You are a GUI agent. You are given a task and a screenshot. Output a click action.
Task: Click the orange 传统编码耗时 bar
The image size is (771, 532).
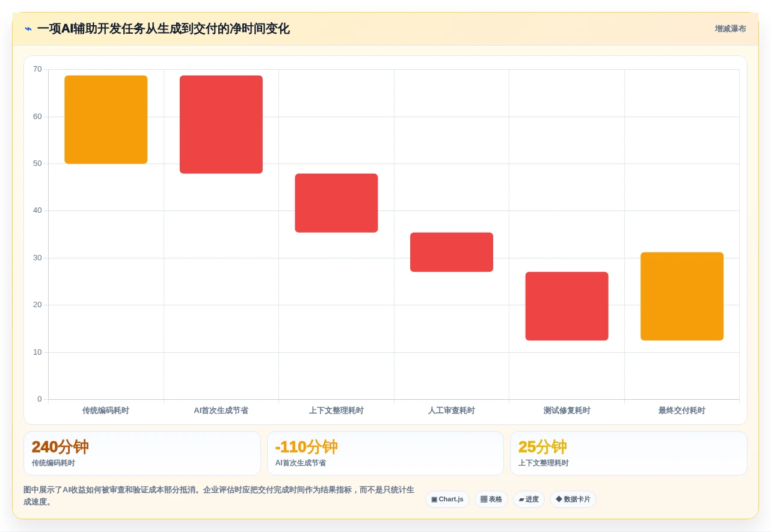click(106, 120)
